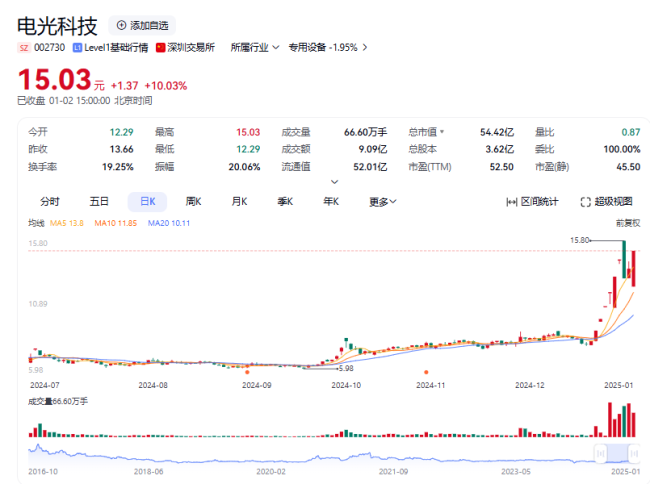Click the latest red candlestick at right edge
The height and width of the screenshot is (484, 650).
point(633,269)
